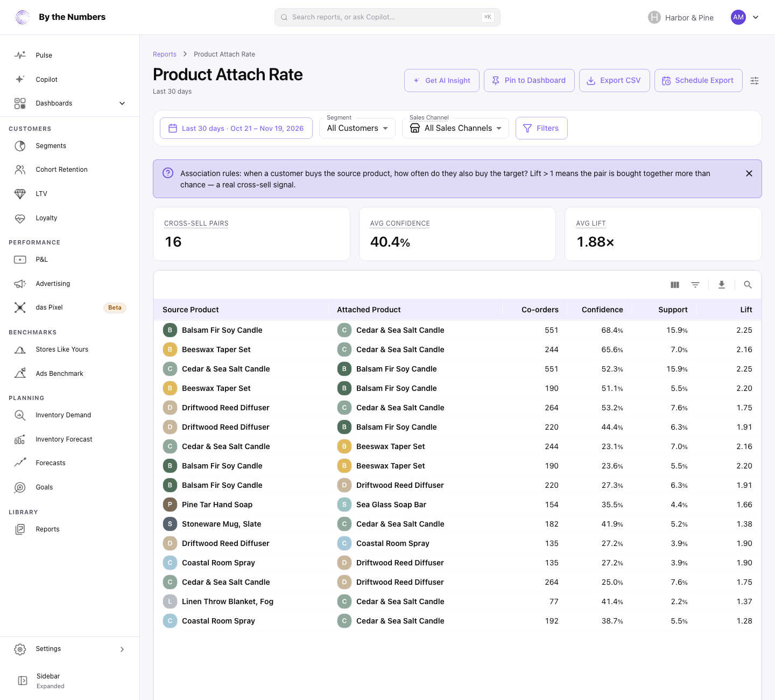Open report display settings sliders icon
Image resolution: width=775 pixels, height=700 pixels.
tap(755, 81)
